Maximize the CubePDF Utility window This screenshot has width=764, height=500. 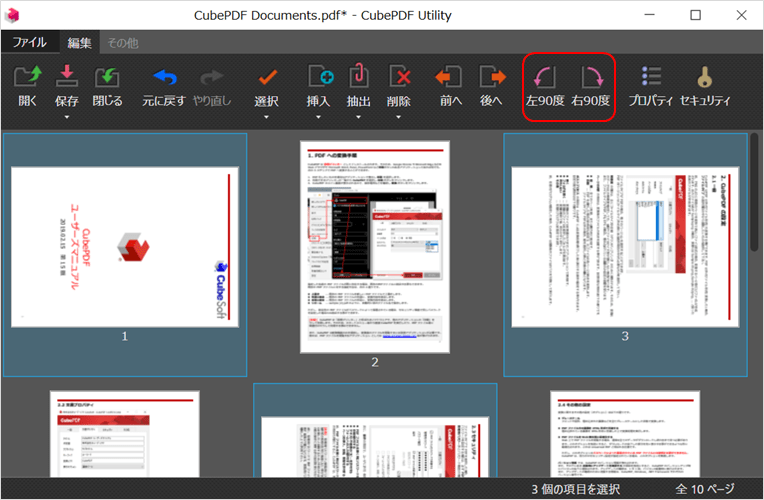tap(695, 15)
